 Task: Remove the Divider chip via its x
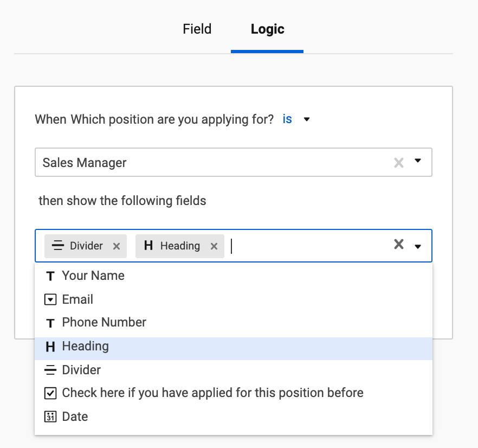[116, 246]
